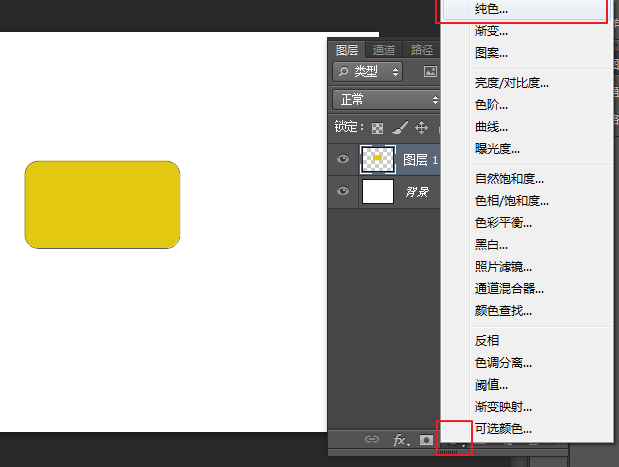Select 色彩平衡... adjustment

pos(503,223)
